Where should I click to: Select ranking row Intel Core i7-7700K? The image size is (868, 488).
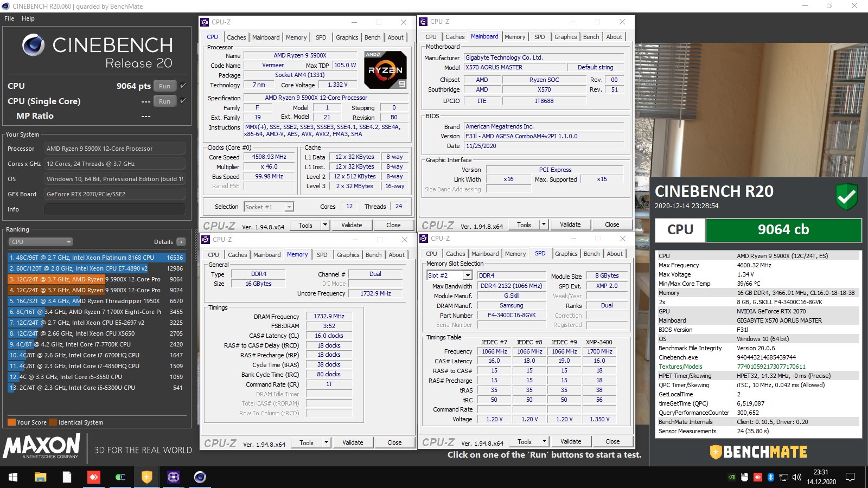tap(97, 344)
